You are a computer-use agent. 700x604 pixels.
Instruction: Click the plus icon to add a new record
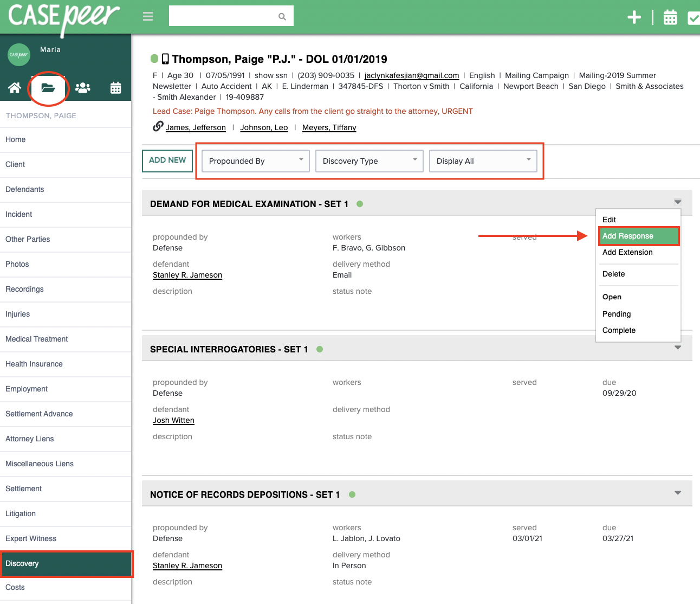(634, 17)
